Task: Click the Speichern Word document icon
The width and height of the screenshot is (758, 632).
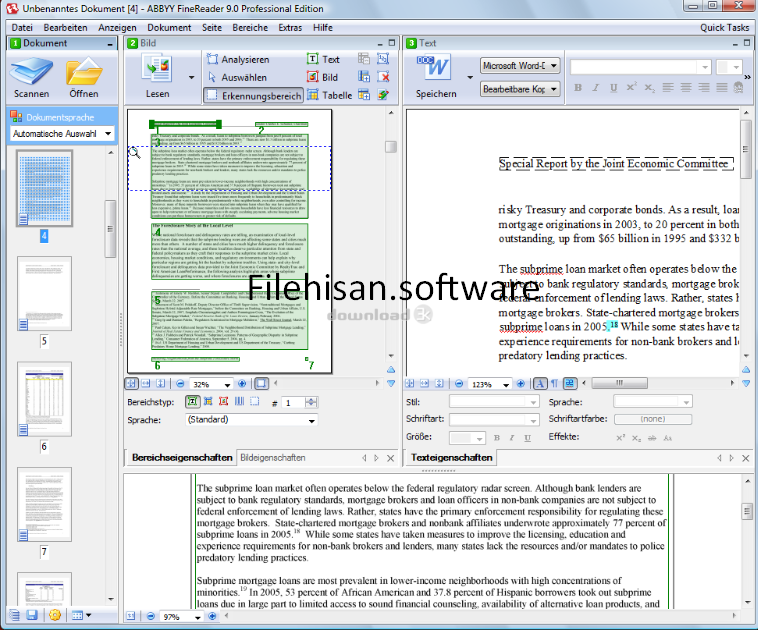Action: pos(434,68)
